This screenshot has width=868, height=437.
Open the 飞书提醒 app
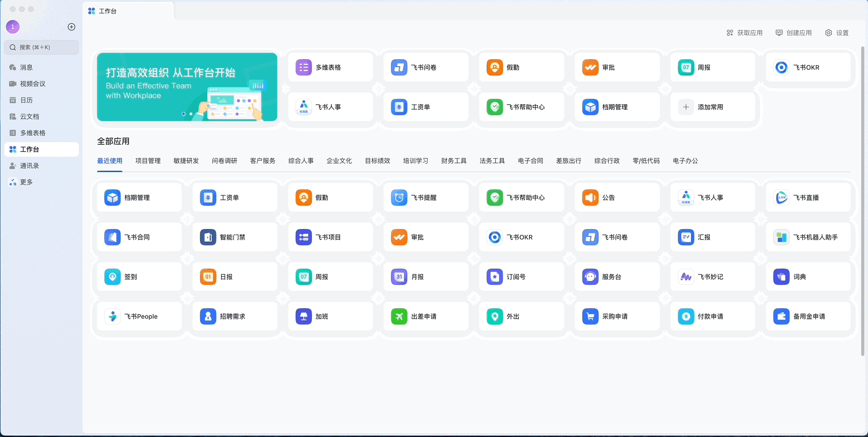tap(426, 198)
